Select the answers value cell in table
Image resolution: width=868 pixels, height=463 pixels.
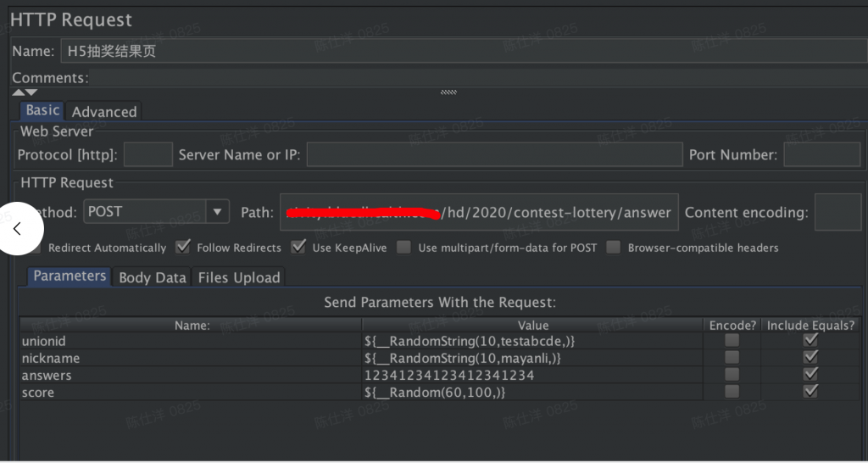[531, 375]
